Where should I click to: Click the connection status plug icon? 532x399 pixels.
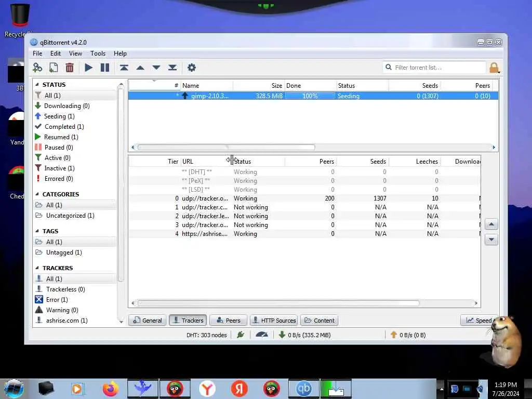point(241,335)
